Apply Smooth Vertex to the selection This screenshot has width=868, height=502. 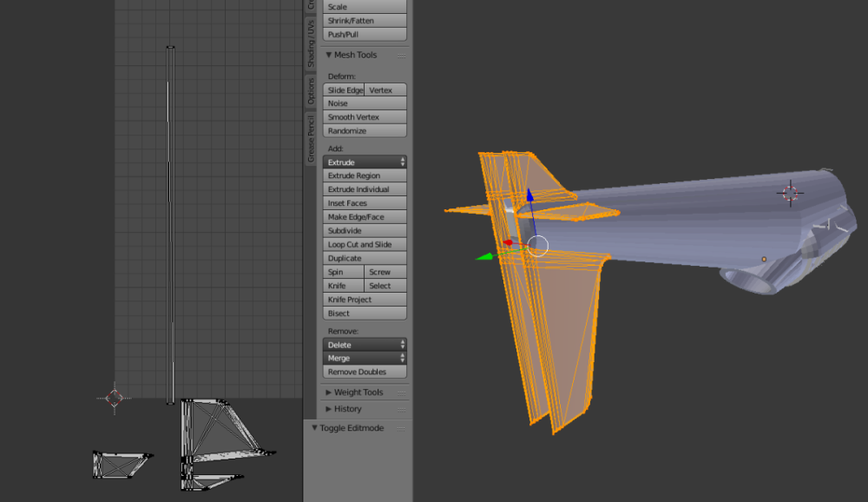pos(365,116)
